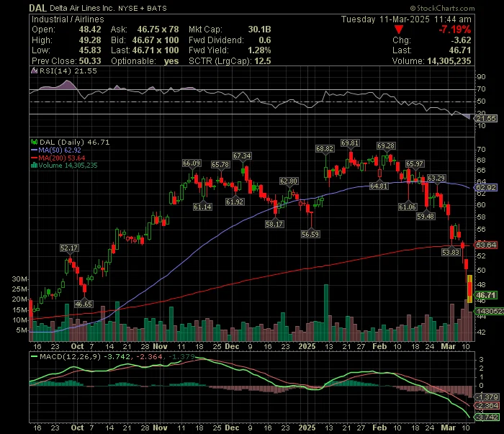Click the highlighted latest candlestick
The width and height of the screenshot is (504, 434).
pos(469,289)
